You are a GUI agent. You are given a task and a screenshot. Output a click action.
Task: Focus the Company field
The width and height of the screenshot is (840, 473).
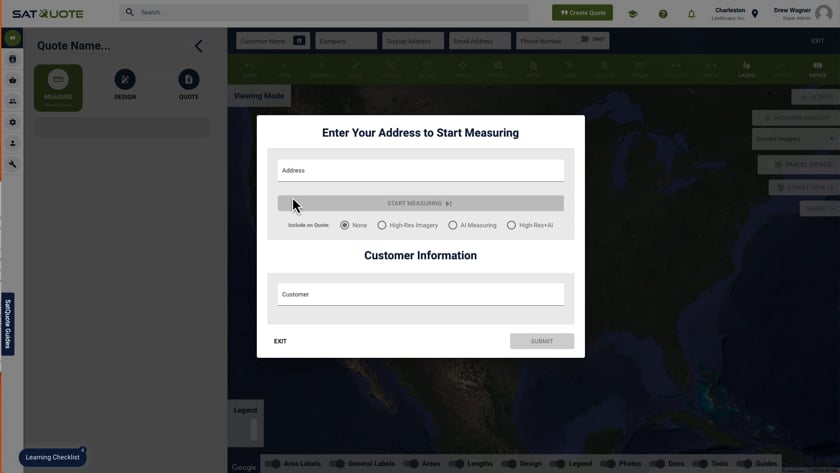pyautogui.click(x=346, y=41)
